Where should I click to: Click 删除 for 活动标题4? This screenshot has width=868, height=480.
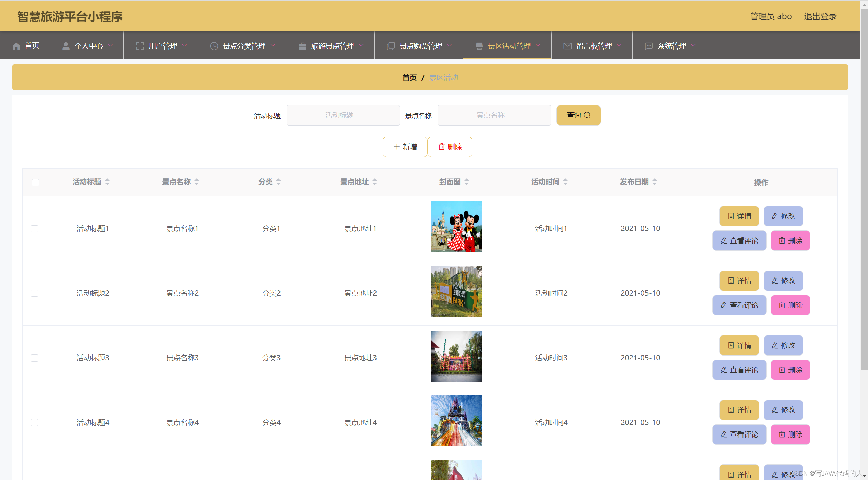pos(790,435)
